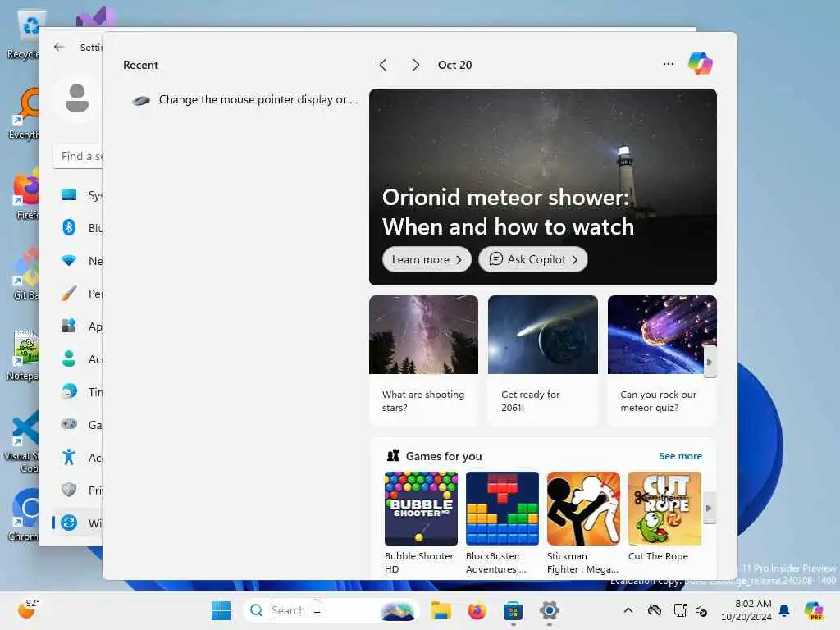Open Accounts category in Settings

78,359
